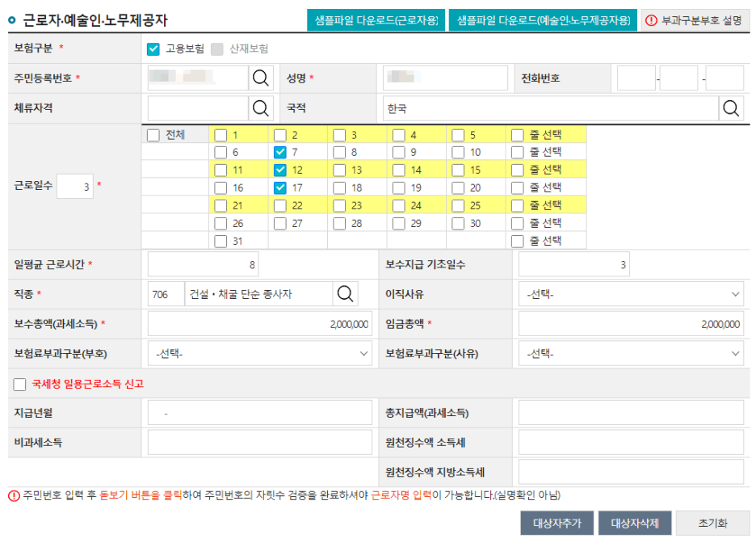Check day 1 checkbox

click(220, 135)
